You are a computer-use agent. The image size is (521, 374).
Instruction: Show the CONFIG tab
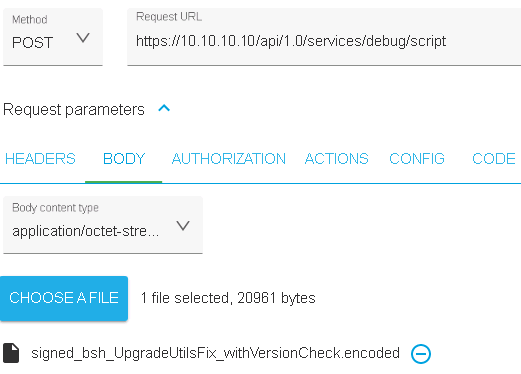coord(417,159)
